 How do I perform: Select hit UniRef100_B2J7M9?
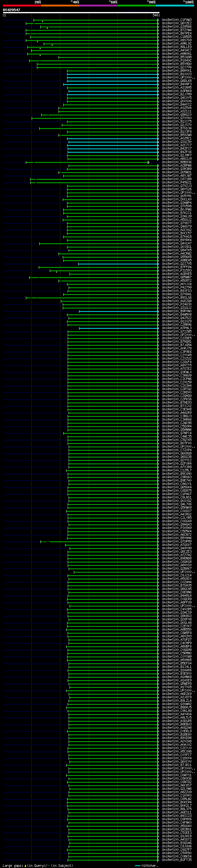coord(177,94)
